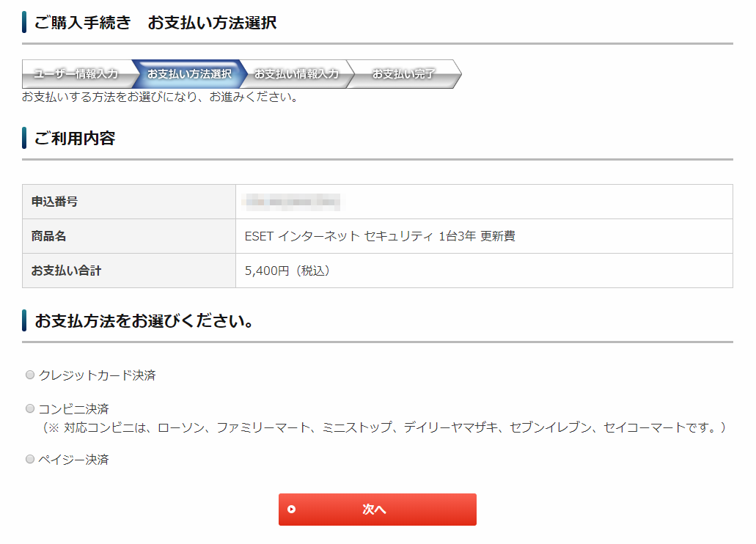Click the コンビニ決済 label text
756x544 pixels.
[74, 409]
